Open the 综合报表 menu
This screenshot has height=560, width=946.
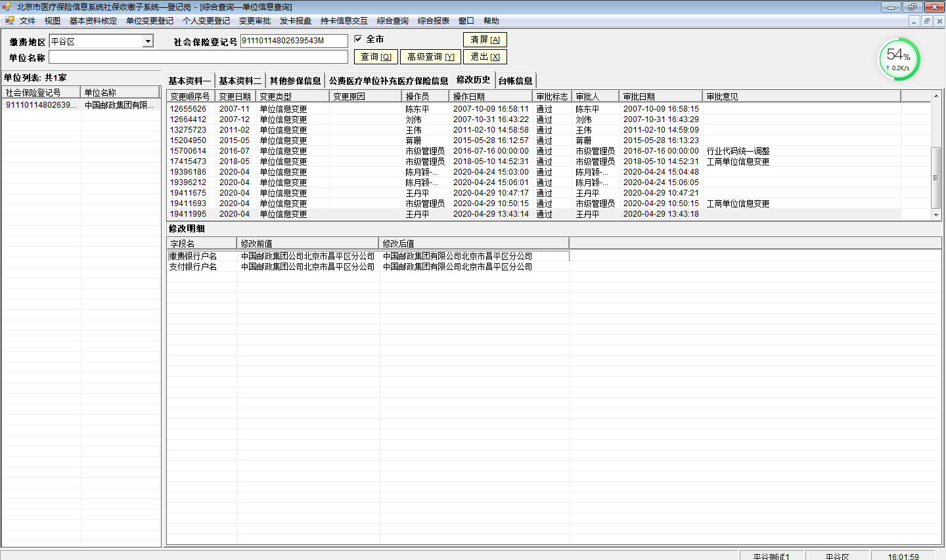pos(433,21)
